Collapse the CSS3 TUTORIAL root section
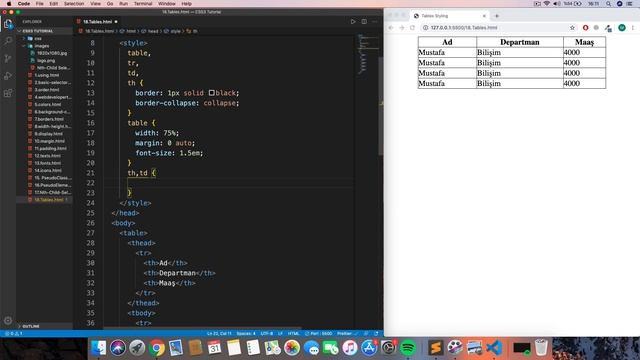This screenshot has height=360, width=640. [38, 31]
